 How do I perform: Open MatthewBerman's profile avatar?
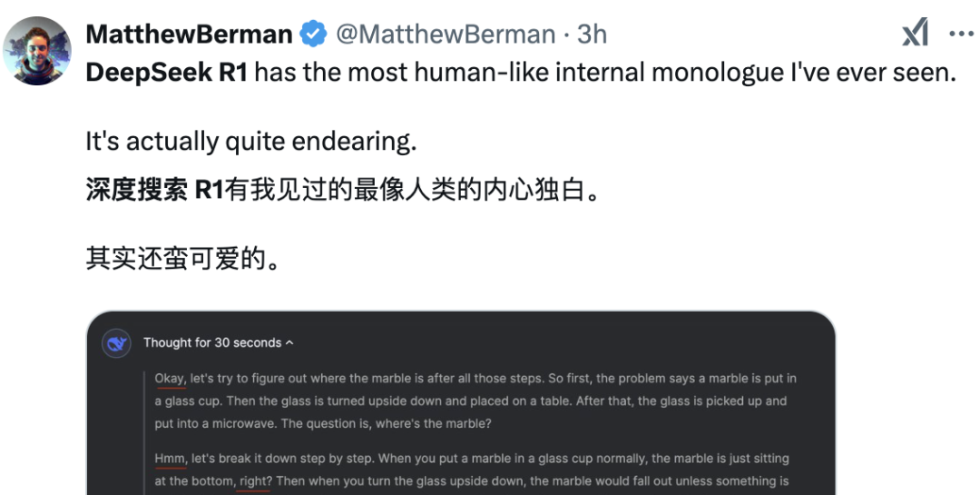[37, 51]
